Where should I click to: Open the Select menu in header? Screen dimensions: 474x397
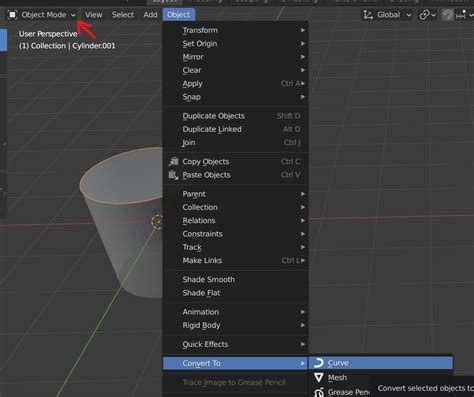click(x=123, y=15)
